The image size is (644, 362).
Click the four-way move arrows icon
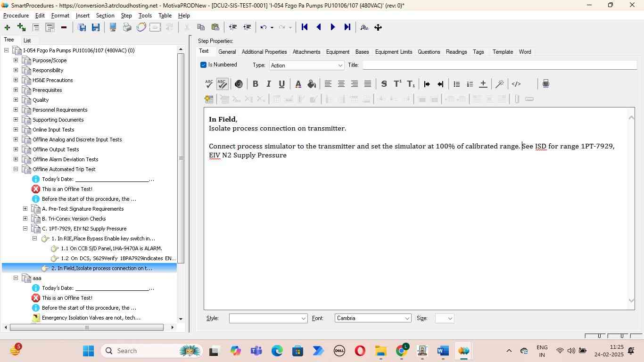point(378,27)
